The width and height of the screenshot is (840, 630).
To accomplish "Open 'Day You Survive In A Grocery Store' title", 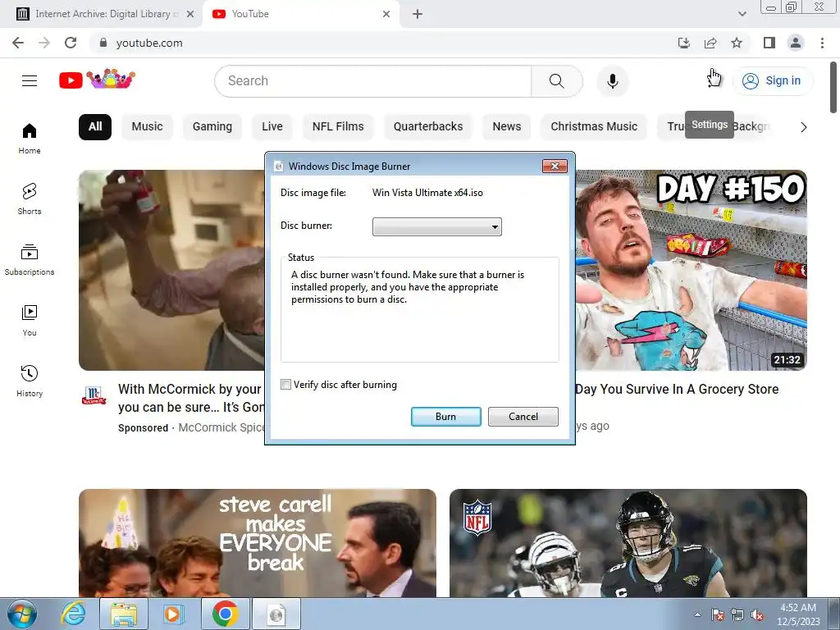I will [x=677, y=390].
